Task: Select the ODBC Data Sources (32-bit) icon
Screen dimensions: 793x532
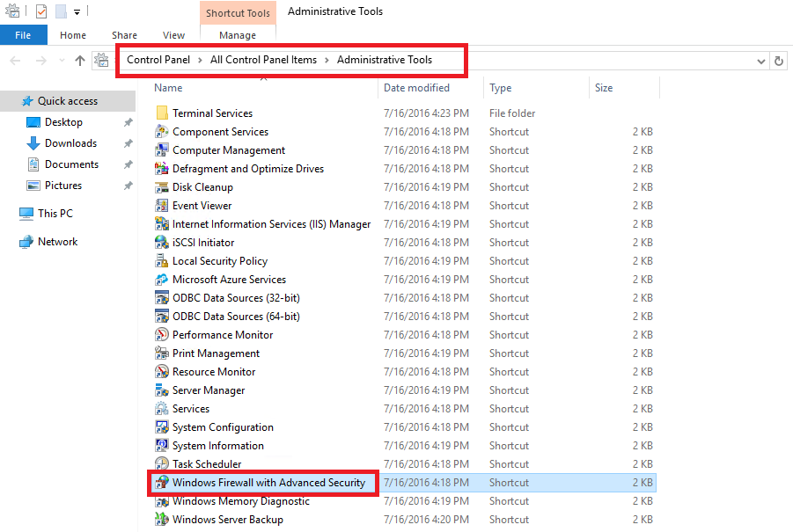Action: pos(162,297)
